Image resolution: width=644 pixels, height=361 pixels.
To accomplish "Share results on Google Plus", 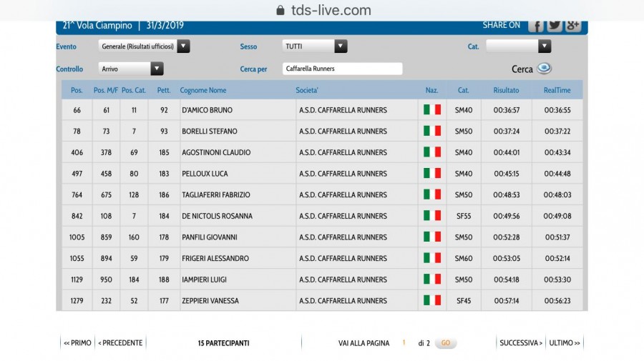I will click(x=572, y=26).
